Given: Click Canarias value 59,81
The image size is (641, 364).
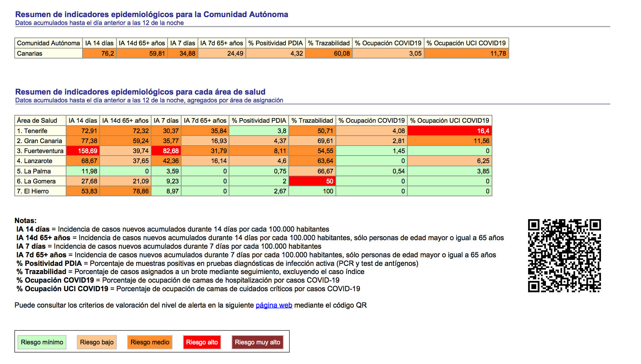Looking at the screenshot, I should [x=142, y=54].
